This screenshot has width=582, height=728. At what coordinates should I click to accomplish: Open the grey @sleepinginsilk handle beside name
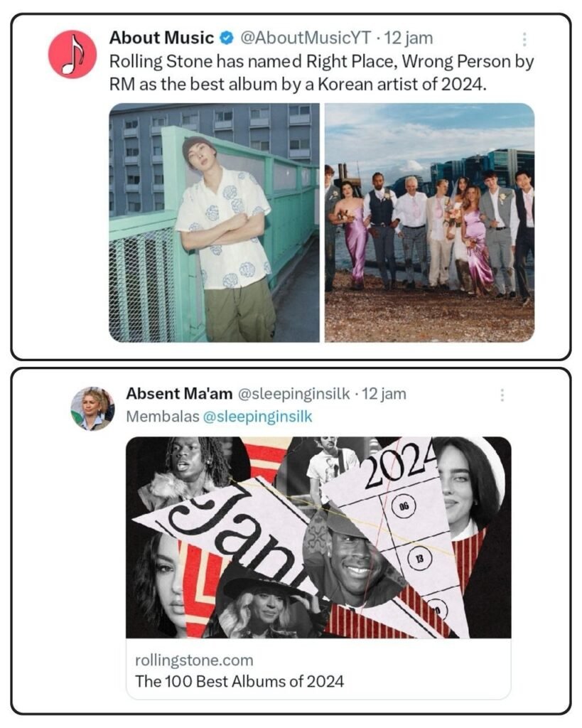pos(293,394)
